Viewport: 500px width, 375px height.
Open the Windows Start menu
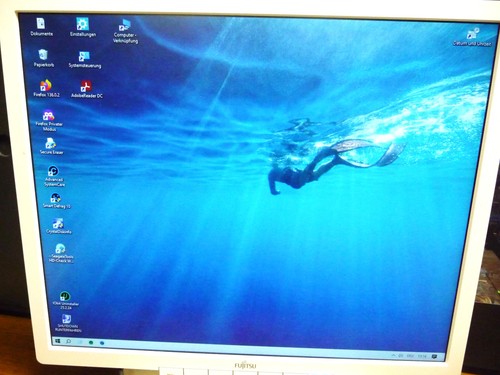[57, 341]
